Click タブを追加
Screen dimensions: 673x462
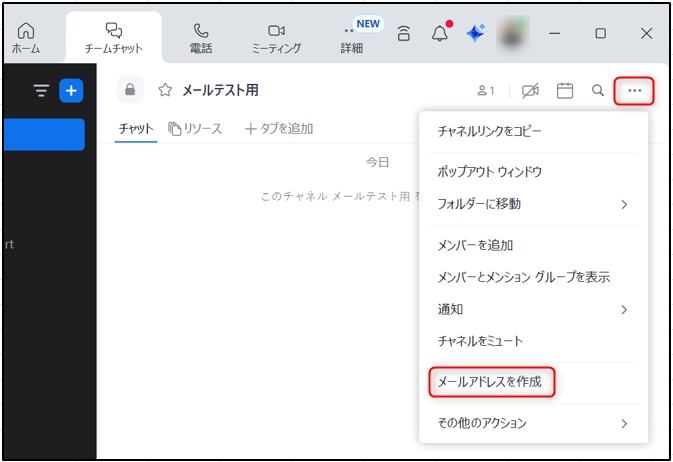click(279, 128)
